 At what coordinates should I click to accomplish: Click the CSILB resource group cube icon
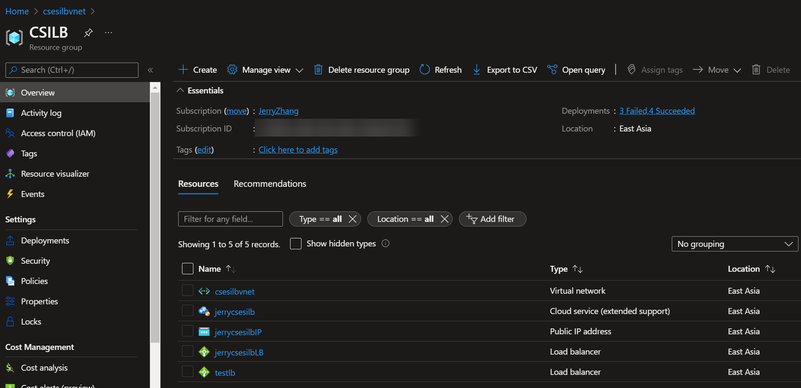(15, 37)
